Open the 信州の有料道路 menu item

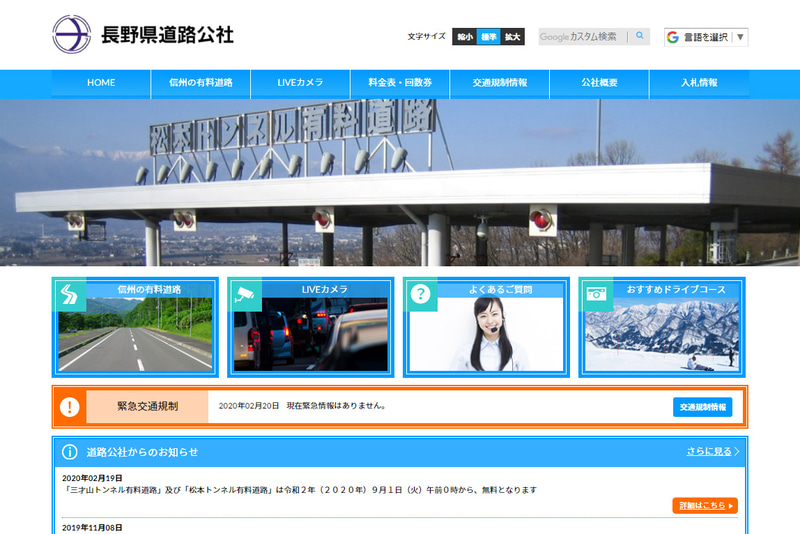tap(201, 83)
